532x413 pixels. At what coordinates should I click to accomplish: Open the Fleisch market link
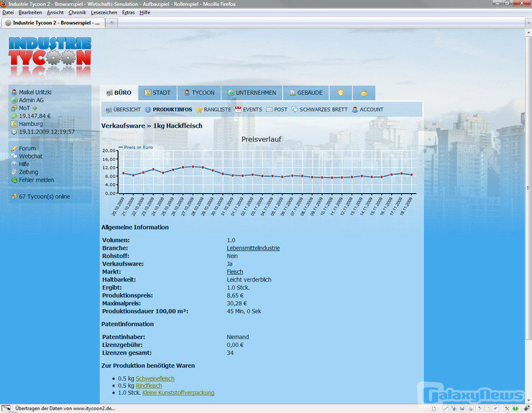pos(235,272)
